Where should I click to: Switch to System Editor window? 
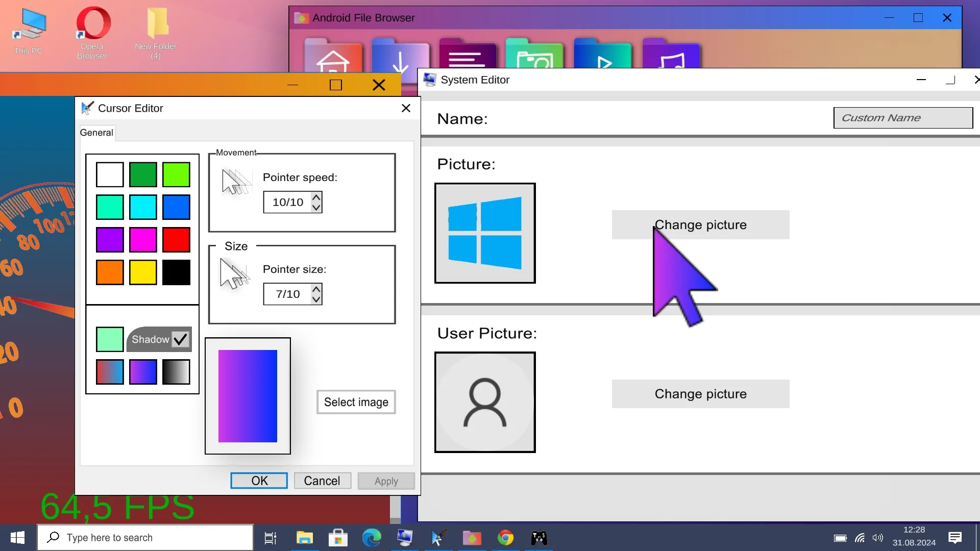tap(476, 80)
